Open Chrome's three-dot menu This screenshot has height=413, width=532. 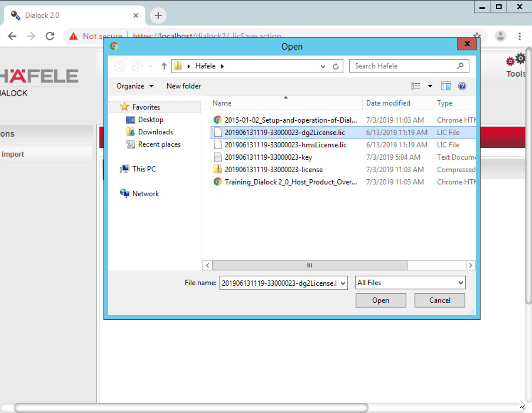pos(519,36)
